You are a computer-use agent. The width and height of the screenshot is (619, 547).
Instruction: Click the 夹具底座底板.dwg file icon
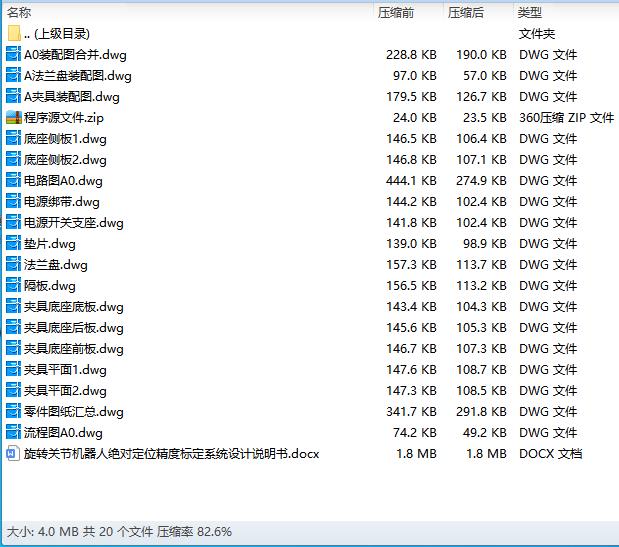[x=13, y=306]
